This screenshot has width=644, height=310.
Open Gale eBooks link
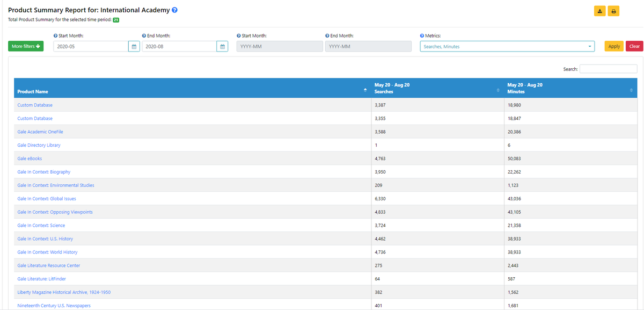tap(30, 158)
